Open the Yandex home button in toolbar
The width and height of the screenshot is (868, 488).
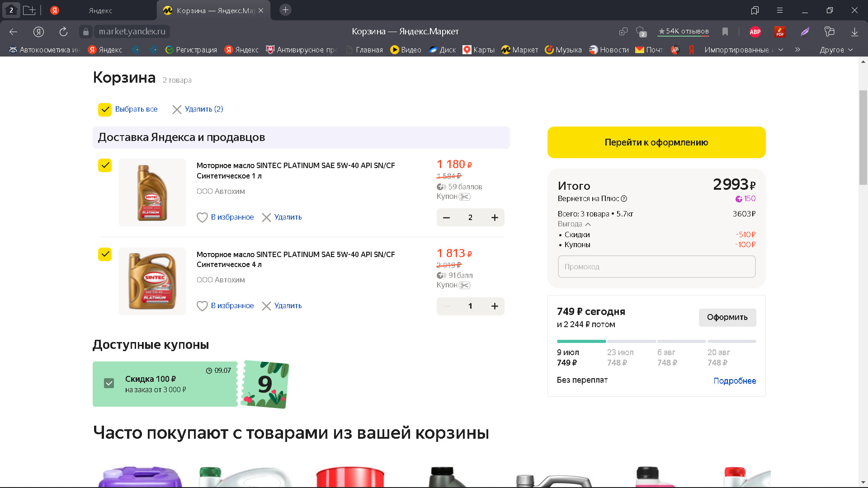click(x=38, y=32)
